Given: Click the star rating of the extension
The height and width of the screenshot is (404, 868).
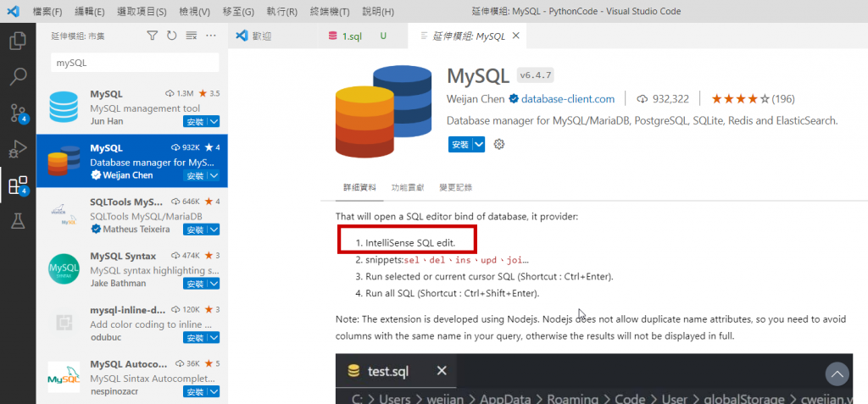Looking at the screenshot, I should (x=741, y=99).
